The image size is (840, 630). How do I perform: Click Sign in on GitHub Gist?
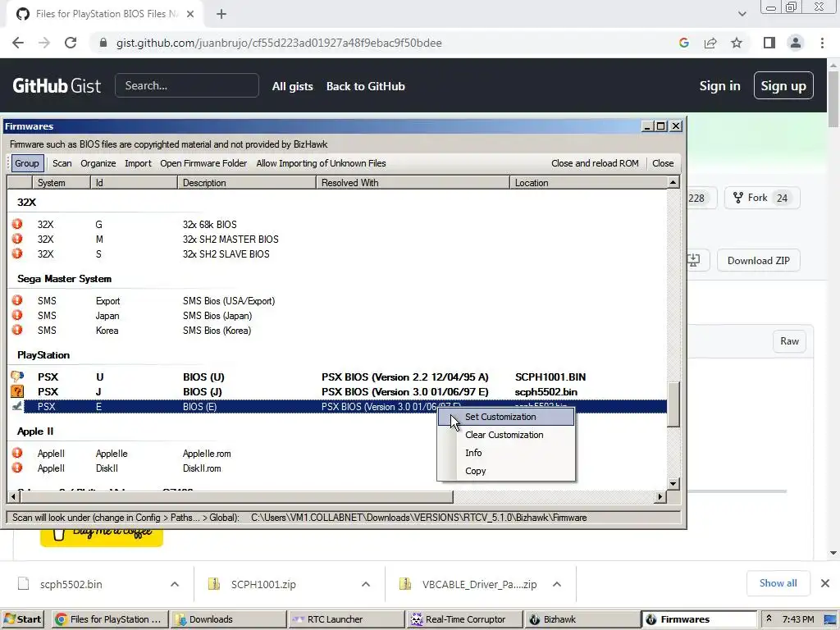pos(719,85)
